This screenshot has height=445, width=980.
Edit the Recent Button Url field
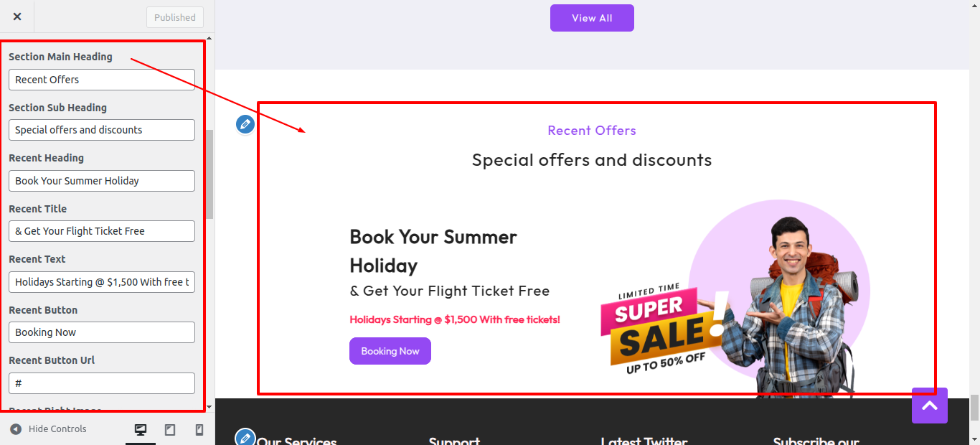[102, 383]
